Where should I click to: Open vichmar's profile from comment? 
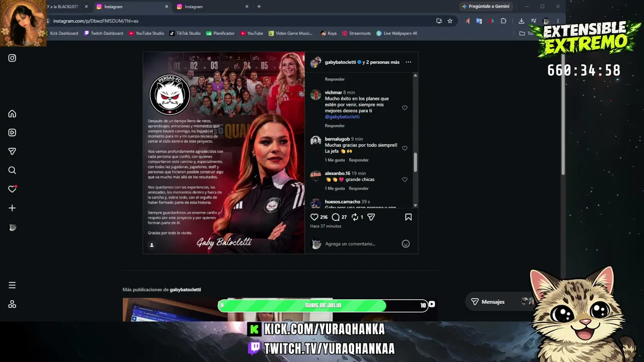333,93
